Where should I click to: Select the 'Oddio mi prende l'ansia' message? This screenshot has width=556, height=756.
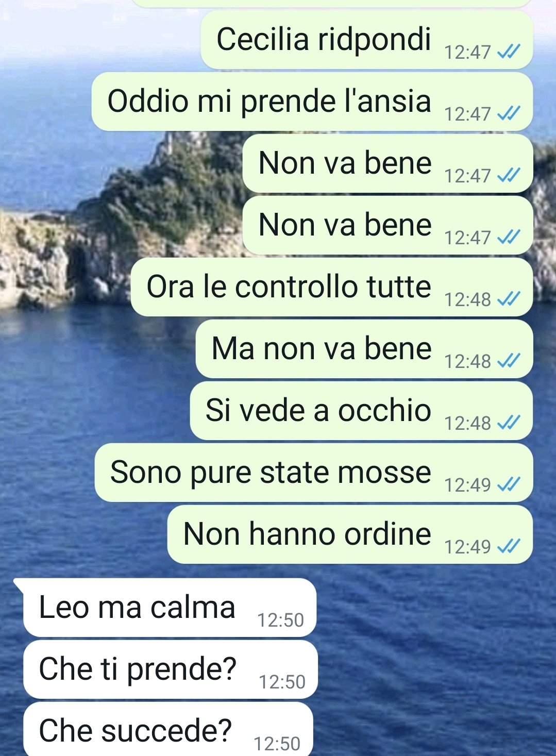312,102
